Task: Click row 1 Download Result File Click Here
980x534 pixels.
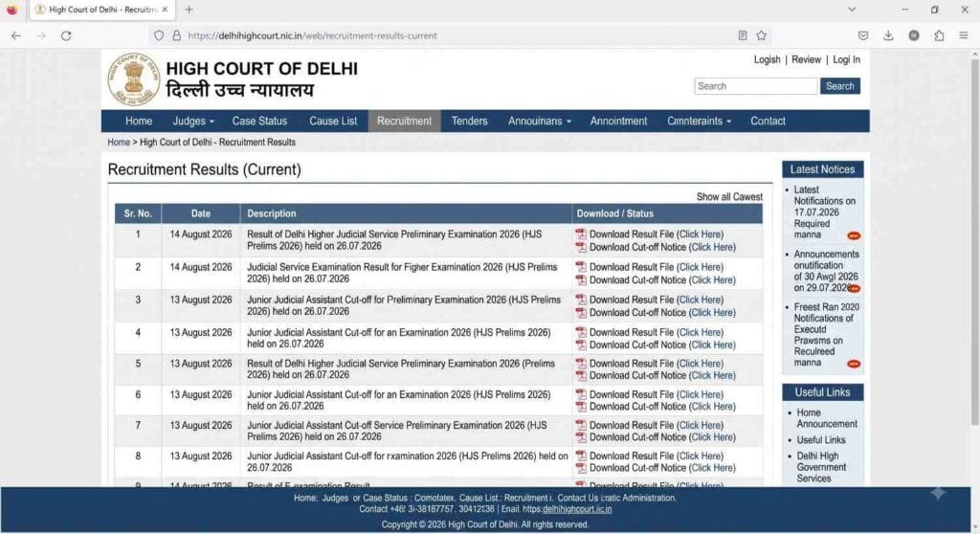Action: pos(700,234)
